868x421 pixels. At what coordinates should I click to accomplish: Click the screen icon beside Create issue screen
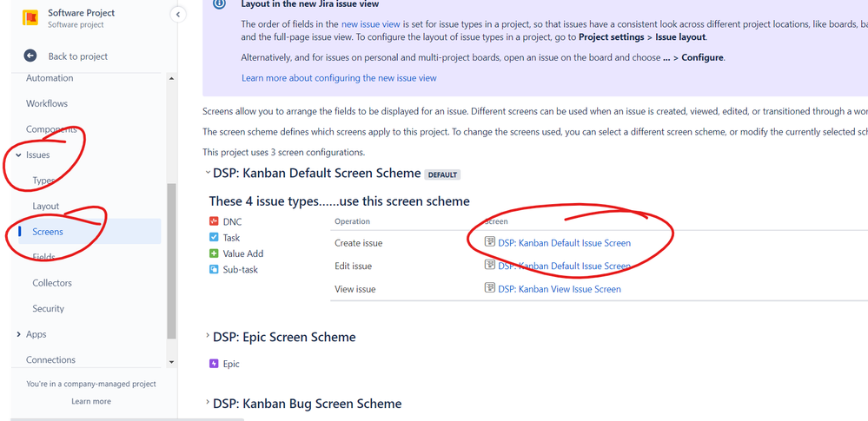(x=490, y=242)
